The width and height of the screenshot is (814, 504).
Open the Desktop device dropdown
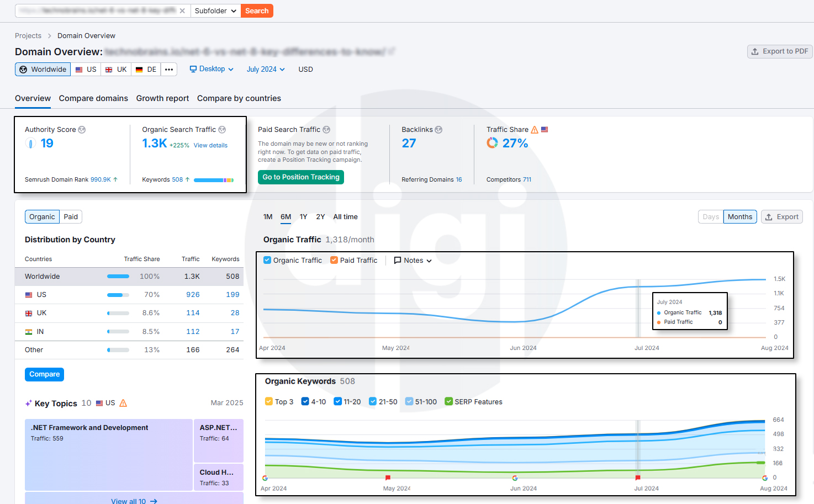click(212, 69)
